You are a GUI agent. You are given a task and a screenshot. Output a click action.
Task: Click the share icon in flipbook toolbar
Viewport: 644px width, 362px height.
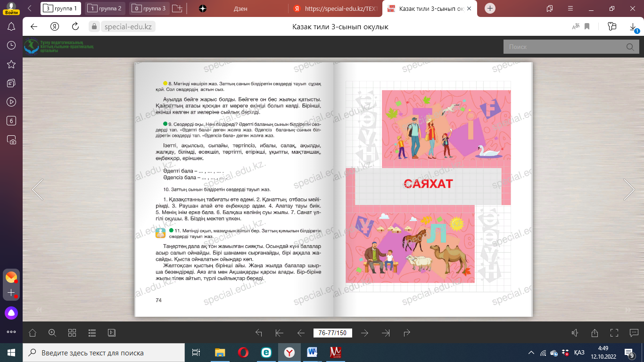594,333
